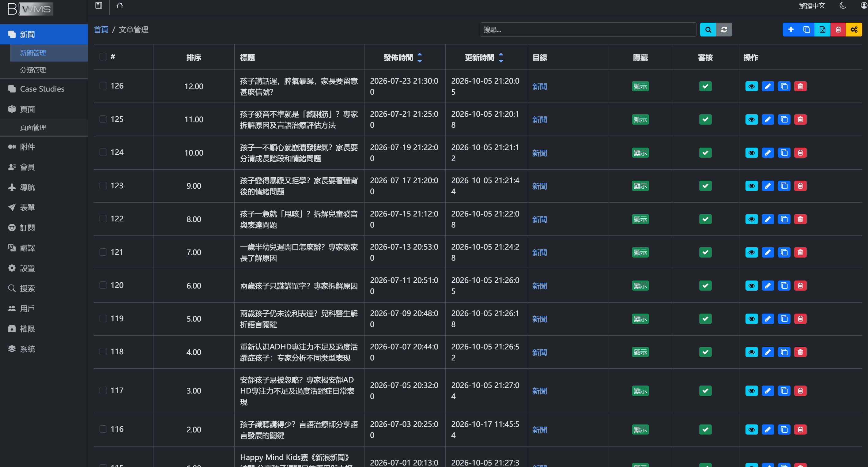
Task: View article 117 with the eye icon
Action: tap(751, 390)
